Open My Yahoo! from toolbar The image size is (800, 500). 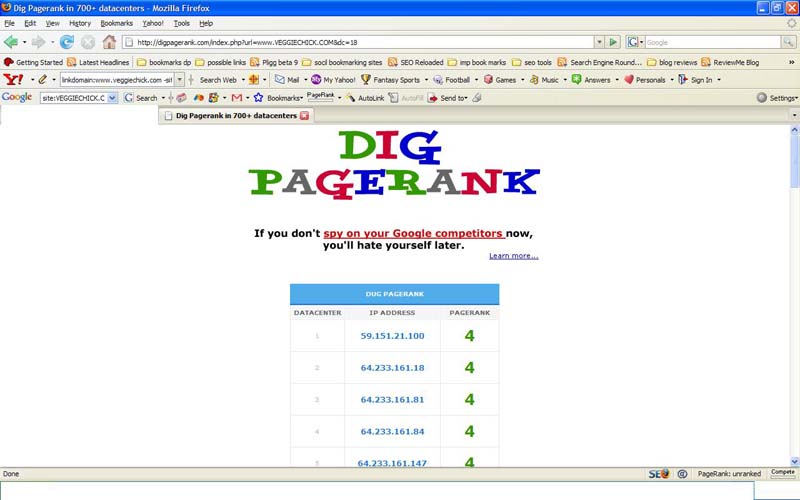click(333, 80)
